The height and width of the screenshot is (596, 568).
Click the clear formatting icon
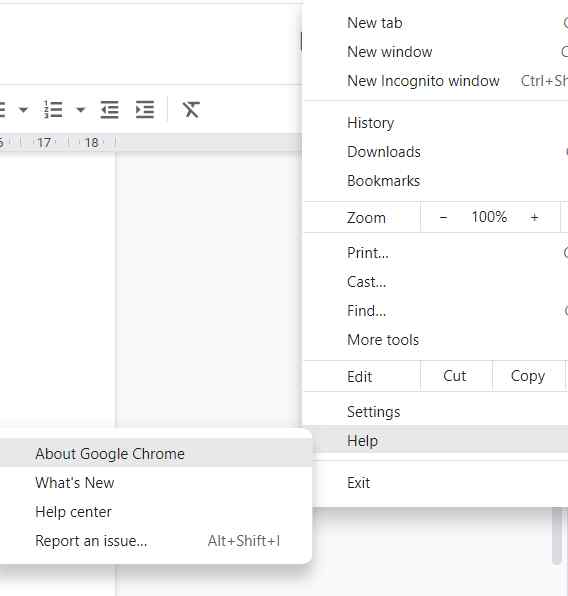pyautogui.click(x=191, y=110)
